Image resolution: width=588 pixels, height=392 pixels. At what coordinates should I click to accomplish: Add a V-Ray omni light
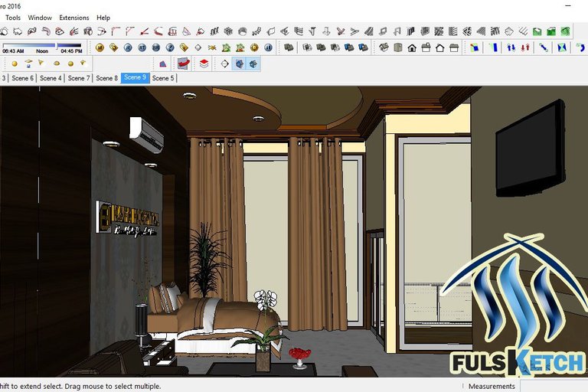15,64
